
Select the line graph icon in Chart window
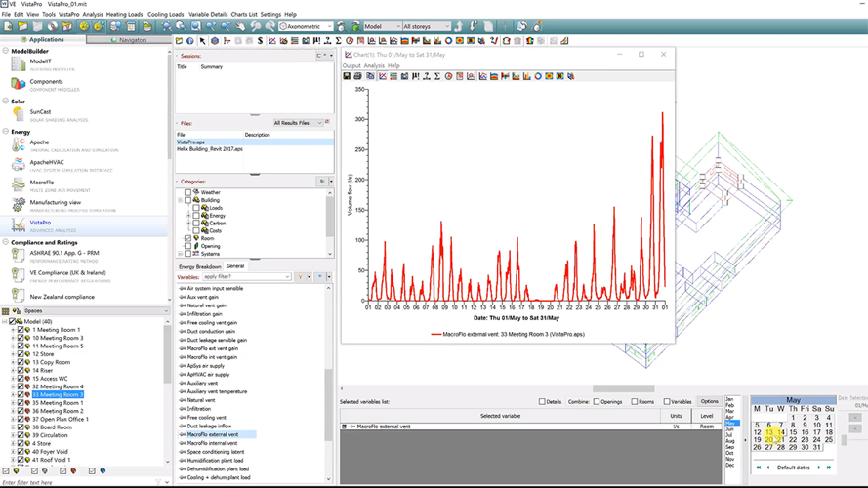click(383, 76)
